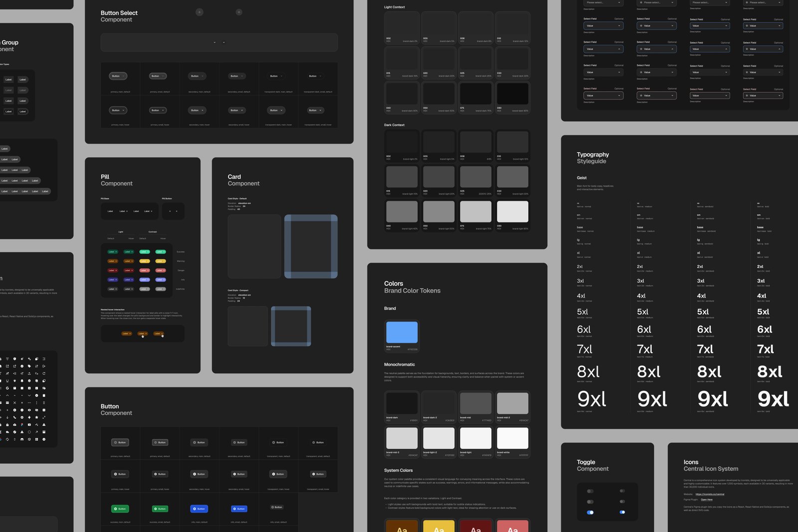Open 'transparent-dark, small, hover' select button
The height and width of the screenshot is (532, 798).
click(315, 110)
